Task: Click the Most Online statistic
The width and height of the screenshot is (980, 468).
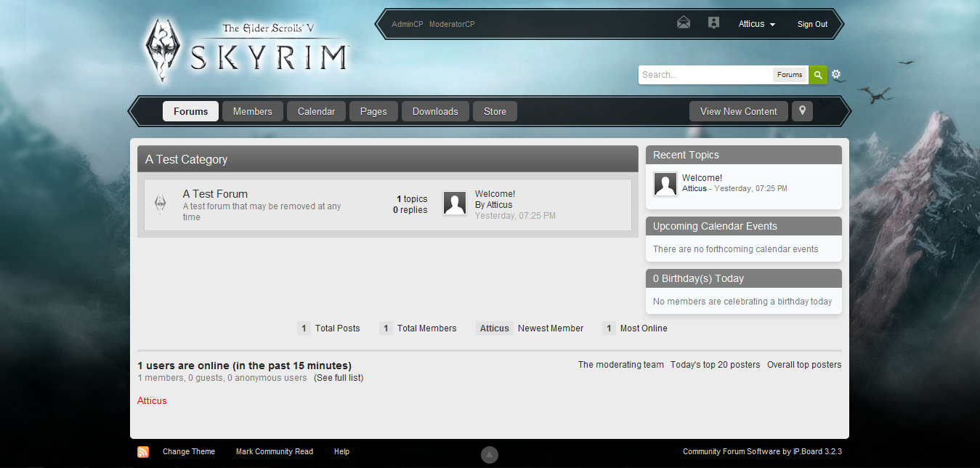Action: [x=635, y=328]
